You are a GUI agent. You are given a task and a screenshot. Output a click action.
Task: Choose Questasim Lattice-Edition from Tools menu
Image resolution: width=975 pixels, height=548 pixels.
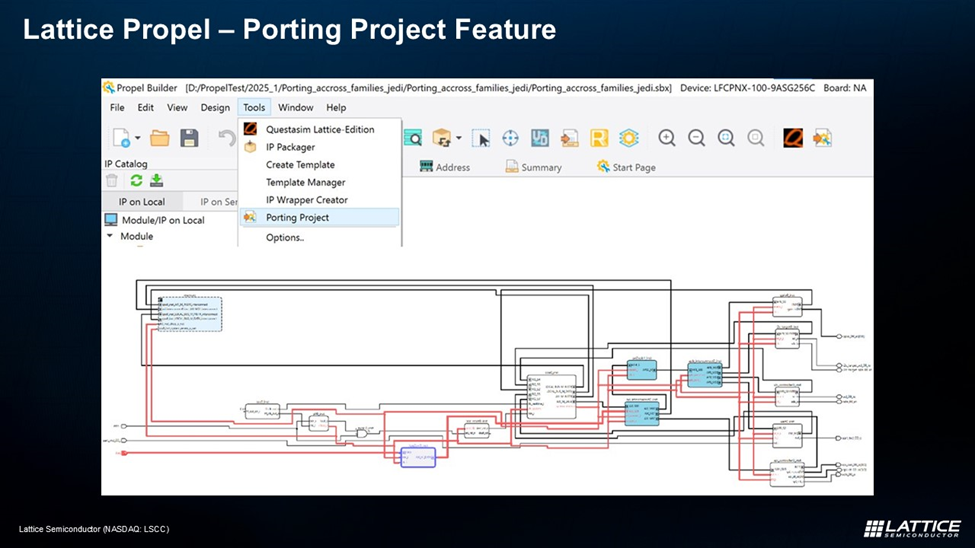pos(320,129)
